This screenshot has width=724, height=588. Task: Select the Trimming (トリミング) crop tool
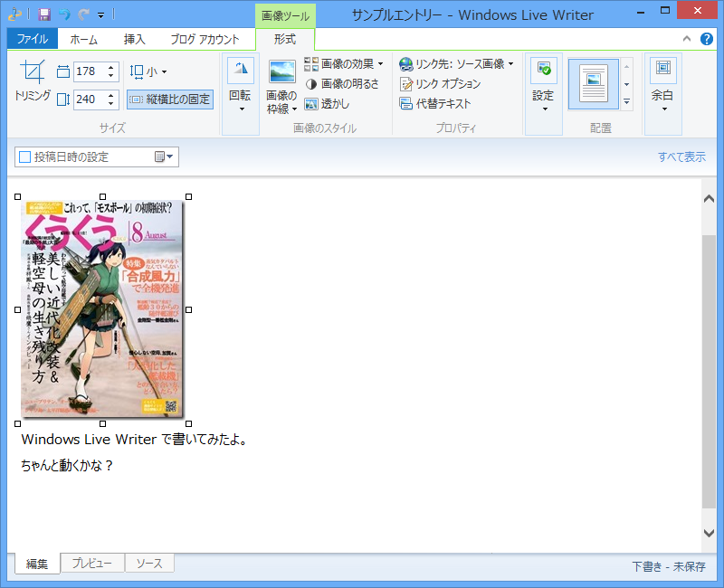pyautogui.click(x=33, y=81)
